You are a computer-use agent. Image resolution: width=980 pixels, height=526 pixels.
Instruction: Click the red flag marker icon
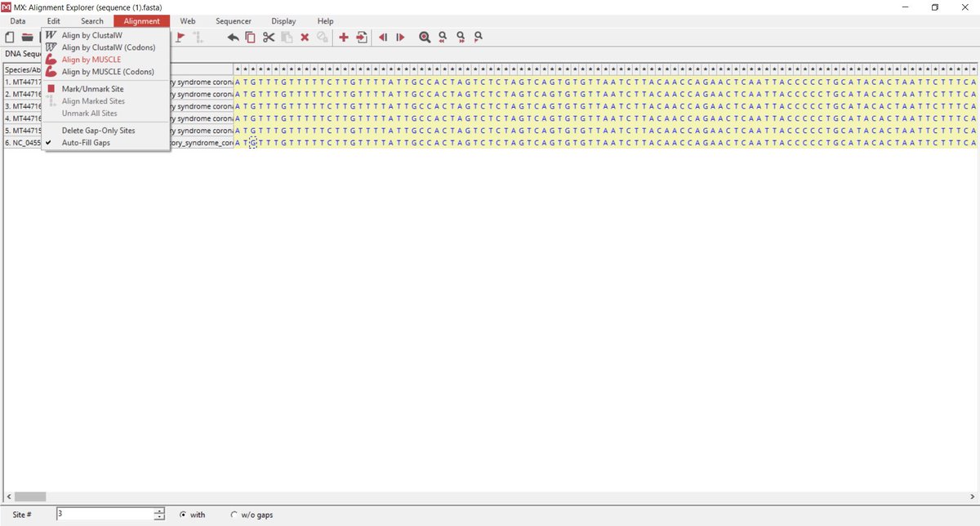(180, 37)
